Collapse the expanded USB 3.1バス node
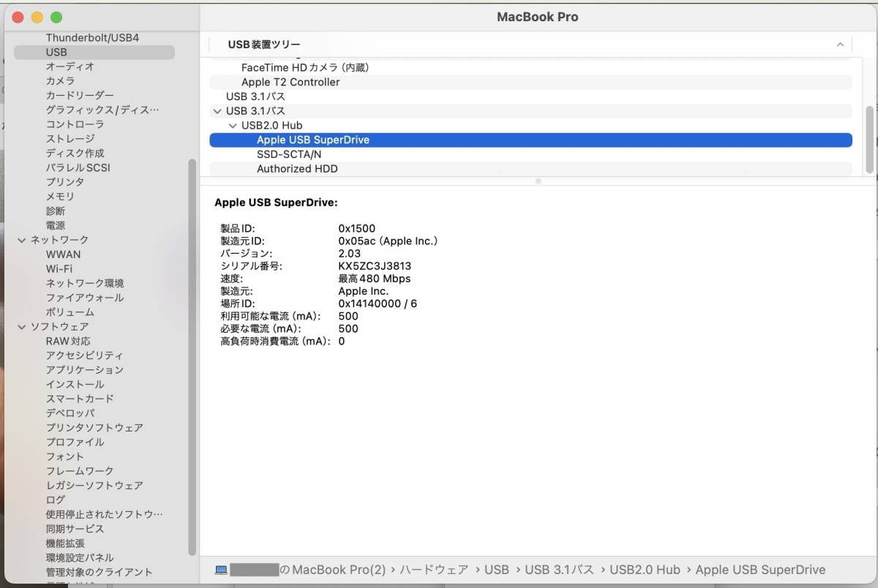 tap(217, 111)
